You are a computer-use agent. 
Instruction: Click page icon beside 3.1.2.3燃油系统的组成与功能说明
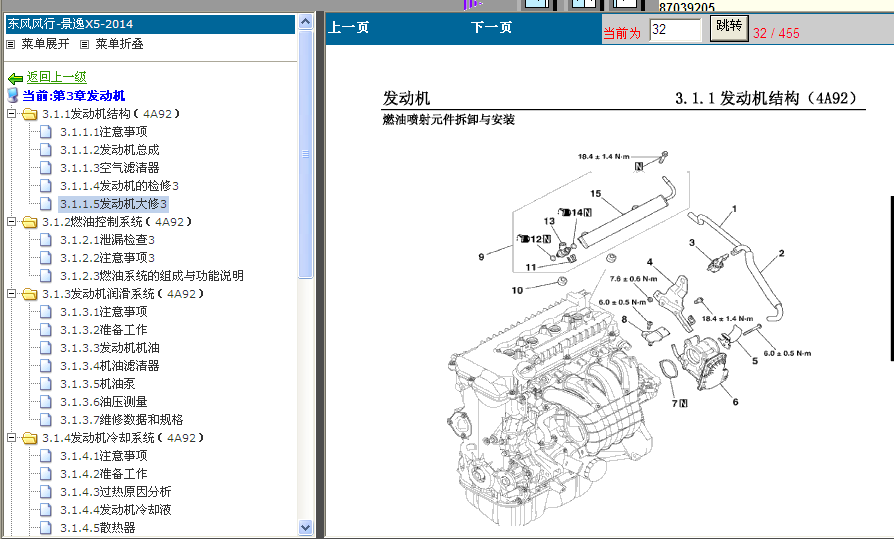pyautogui.click(x=46, y=275)
